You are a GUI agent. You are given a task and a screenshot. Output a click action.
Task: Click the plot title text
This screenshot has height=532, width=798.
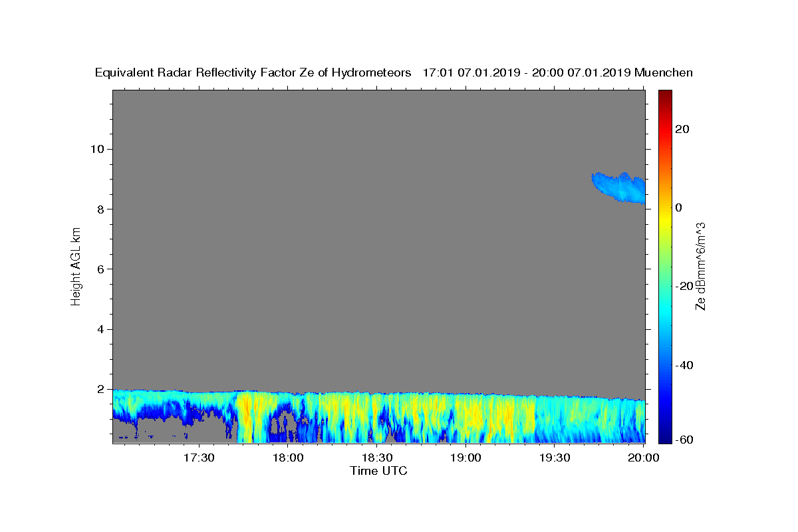coord(394,72)
